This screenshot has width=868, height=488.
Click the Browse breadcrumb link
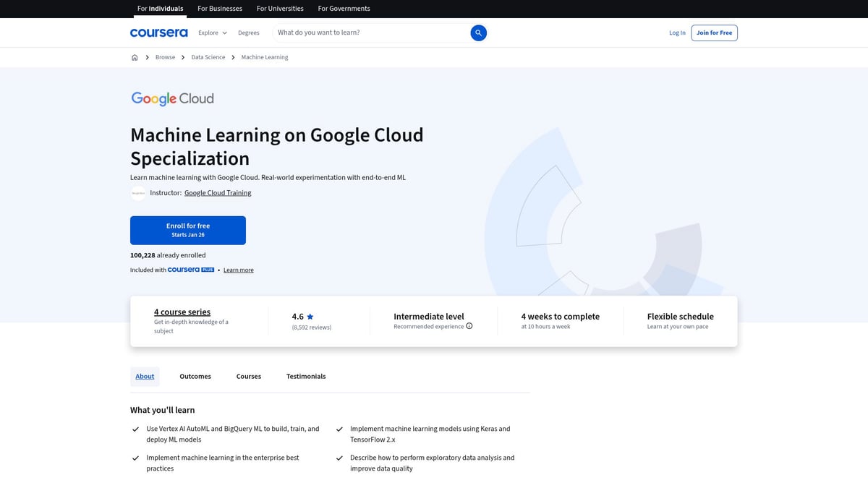pos(165,57)
